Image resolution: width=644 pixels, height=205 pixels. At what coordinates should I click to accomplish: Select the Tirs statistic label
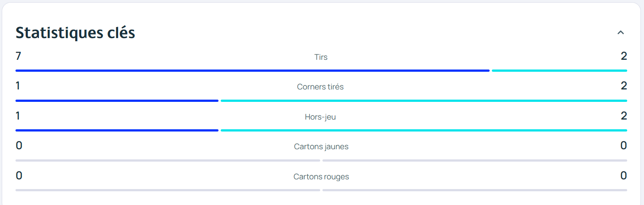point(321,57)
